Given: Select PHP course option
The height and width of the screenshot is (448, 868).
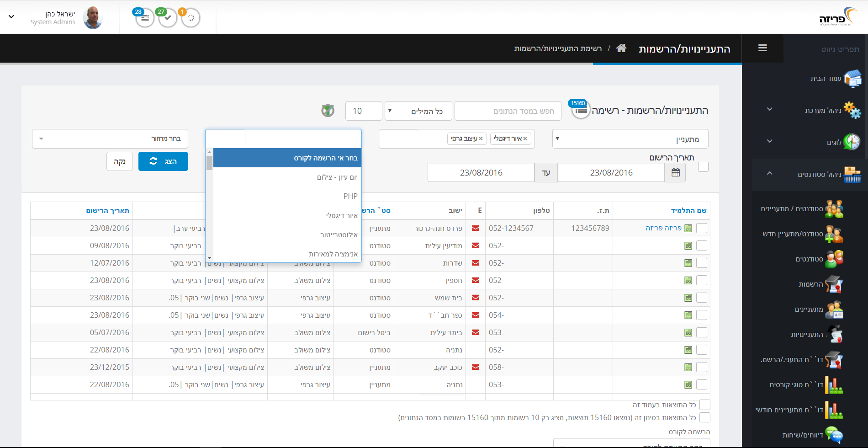Looking at the screenshot, I should (x=287, y=196).
